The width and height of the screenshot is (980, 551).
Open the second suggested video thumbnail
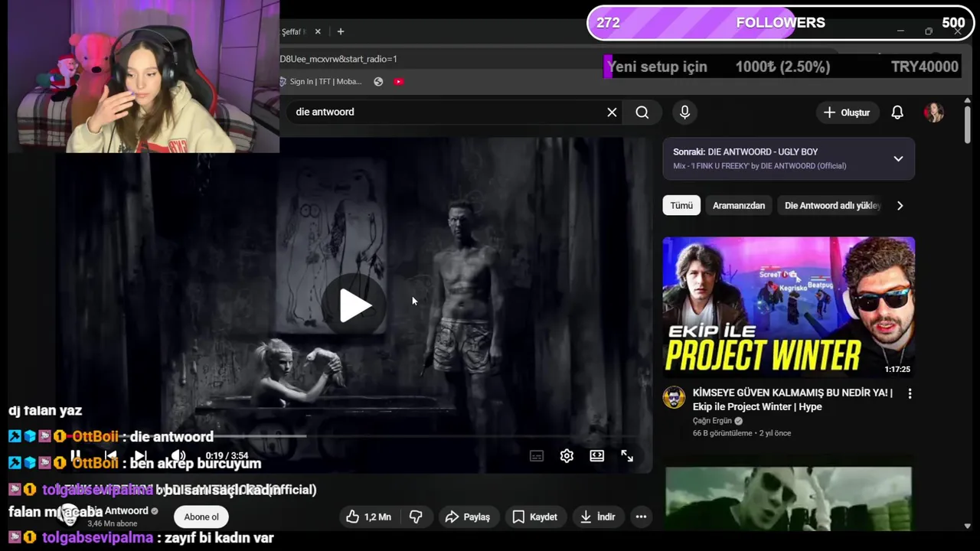[x=789, y=499]
